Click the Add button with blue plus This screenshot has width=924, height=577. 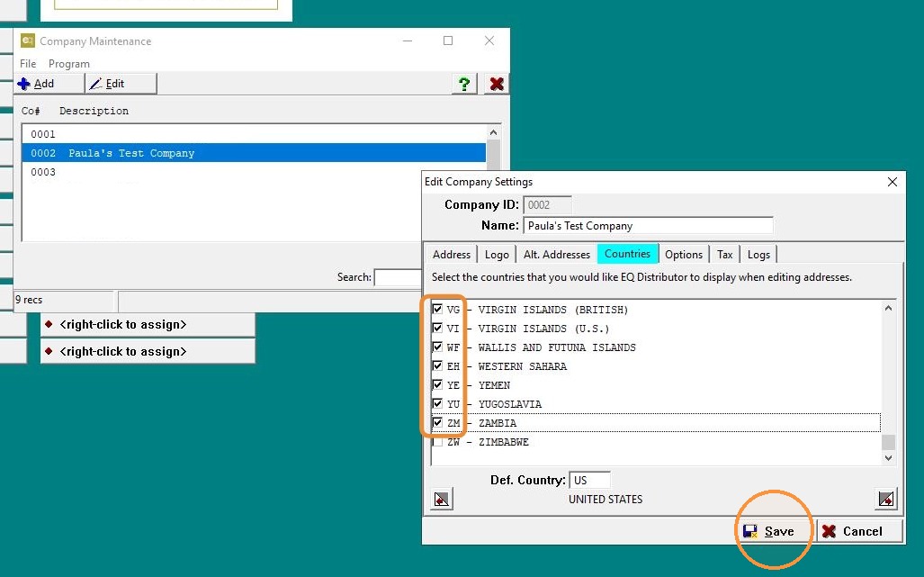49,84
